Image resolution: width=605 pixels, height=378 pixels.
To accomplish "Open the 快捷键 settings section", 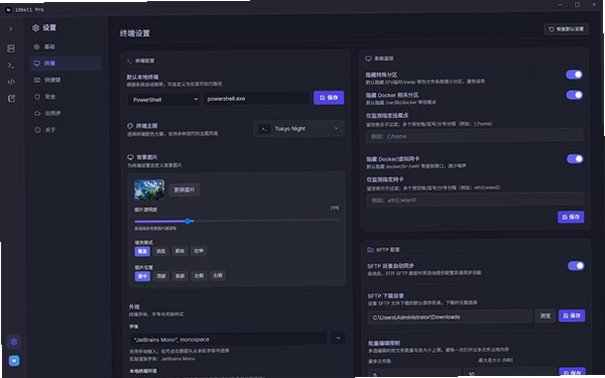I will point(66,80).
